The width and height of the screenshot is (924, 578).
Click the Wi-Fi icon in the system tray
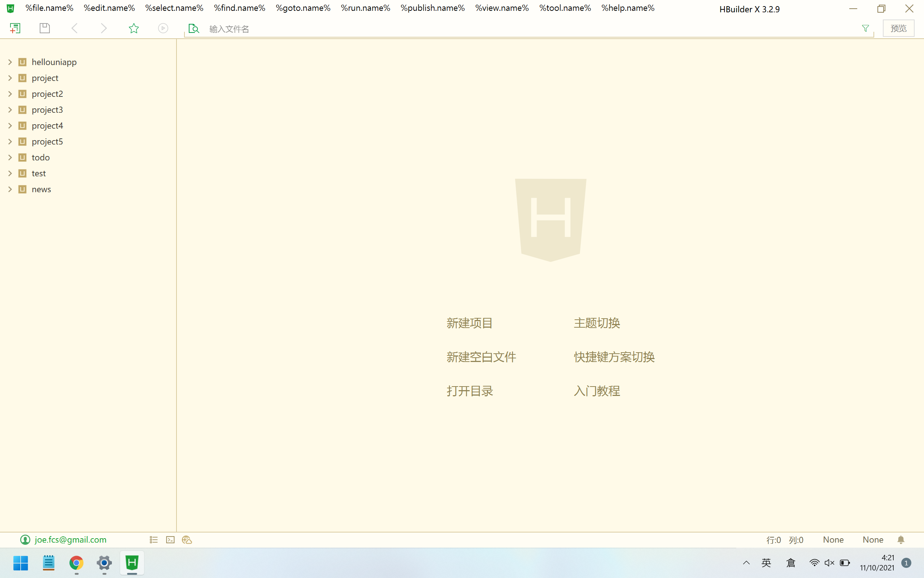(814, 563)
